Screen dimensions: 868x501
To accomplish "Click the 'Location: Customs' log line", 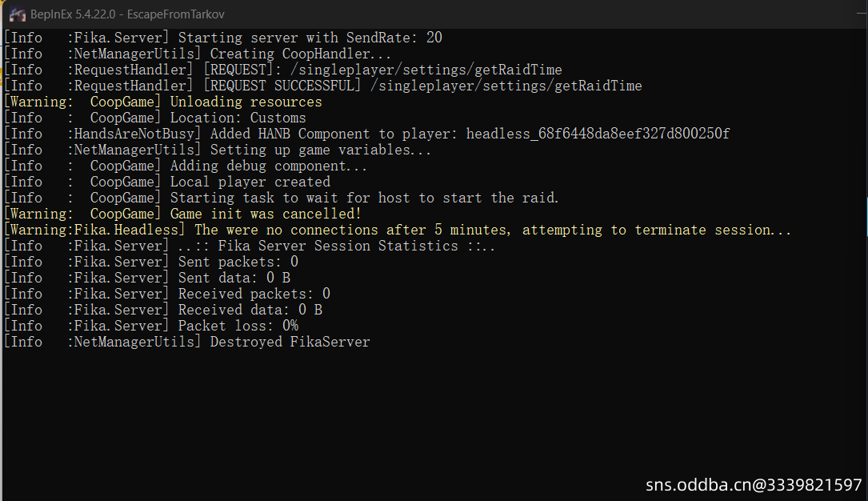I will [x=238, y=118].
